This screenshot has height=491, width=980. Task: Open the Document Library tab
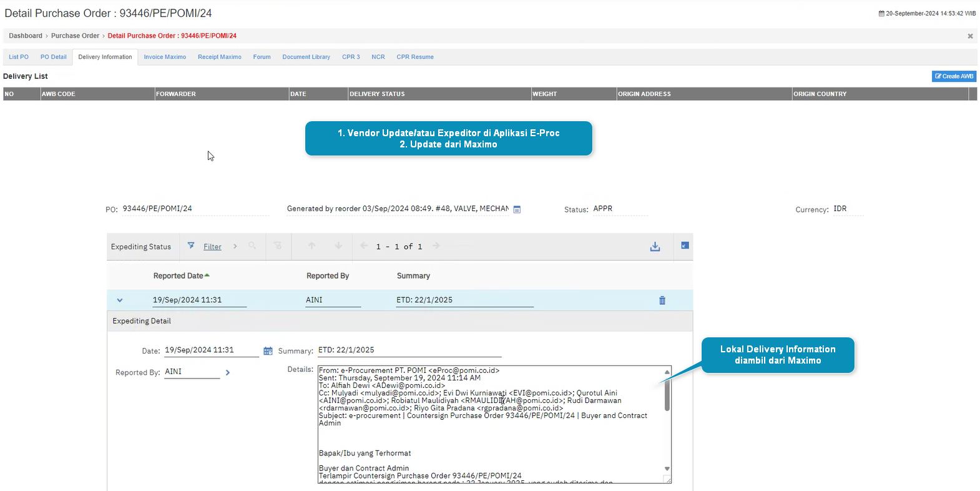pyautogui.click(x=306, y=57)
